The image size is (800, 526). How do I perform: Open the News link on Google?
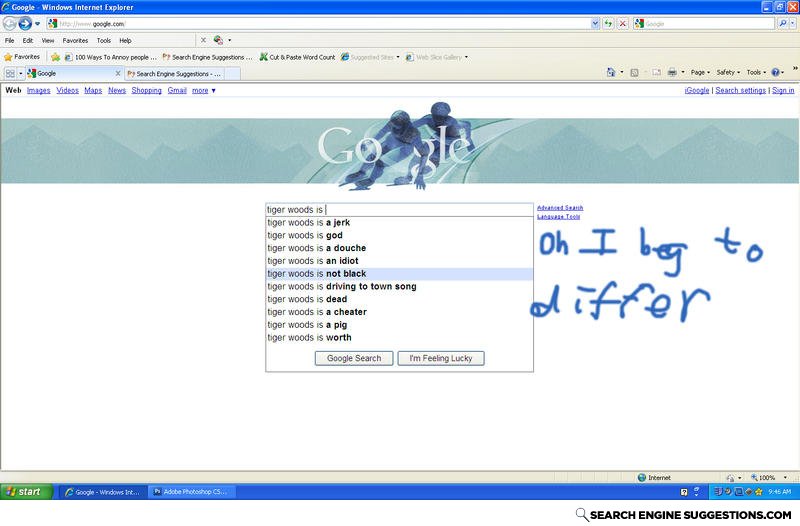click(117, 90)
